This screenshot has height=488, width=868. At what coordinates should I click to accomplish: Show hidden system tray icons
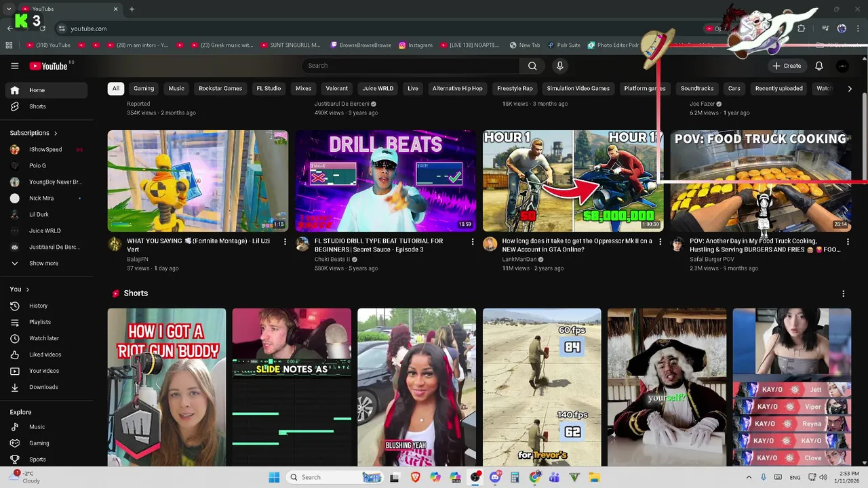[749, 477]
